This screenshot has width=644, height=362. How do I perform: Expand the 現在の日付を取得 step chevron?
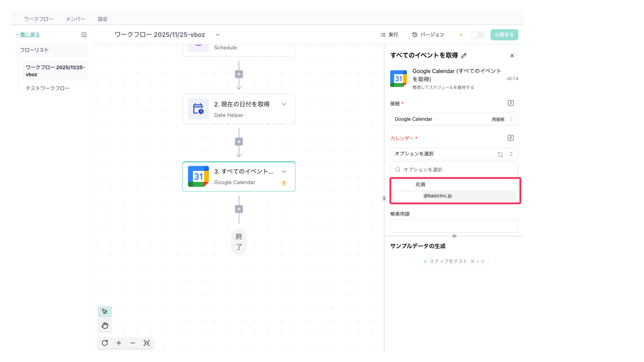(284, 104)
